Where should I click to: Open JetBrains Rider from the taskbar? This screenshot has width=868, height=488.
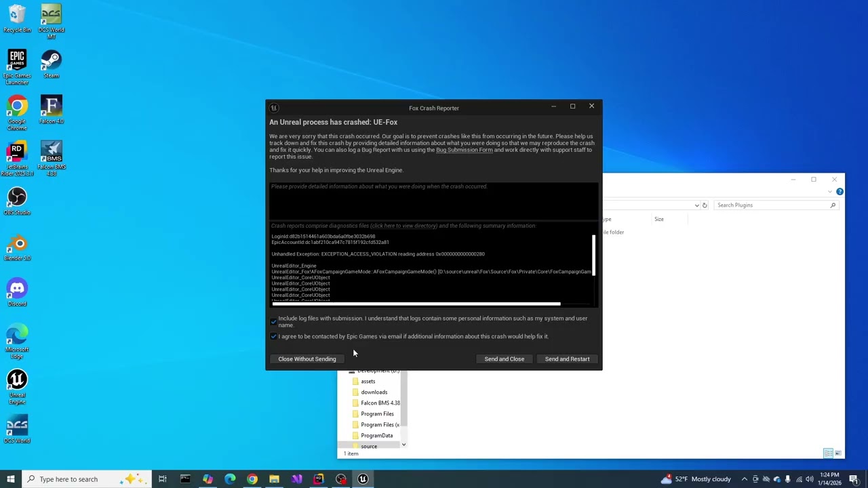pyautogui.click(x=319, y=479)
